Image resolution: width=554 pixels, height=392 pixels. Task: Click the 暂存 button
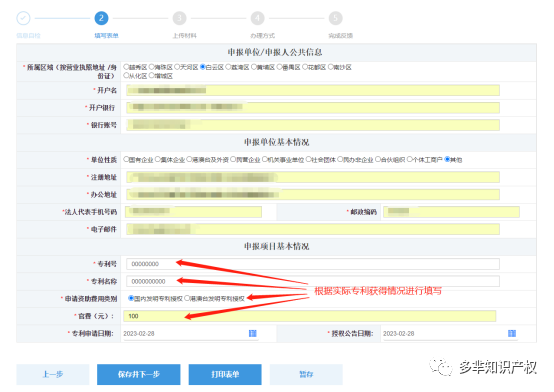point(306,374)
